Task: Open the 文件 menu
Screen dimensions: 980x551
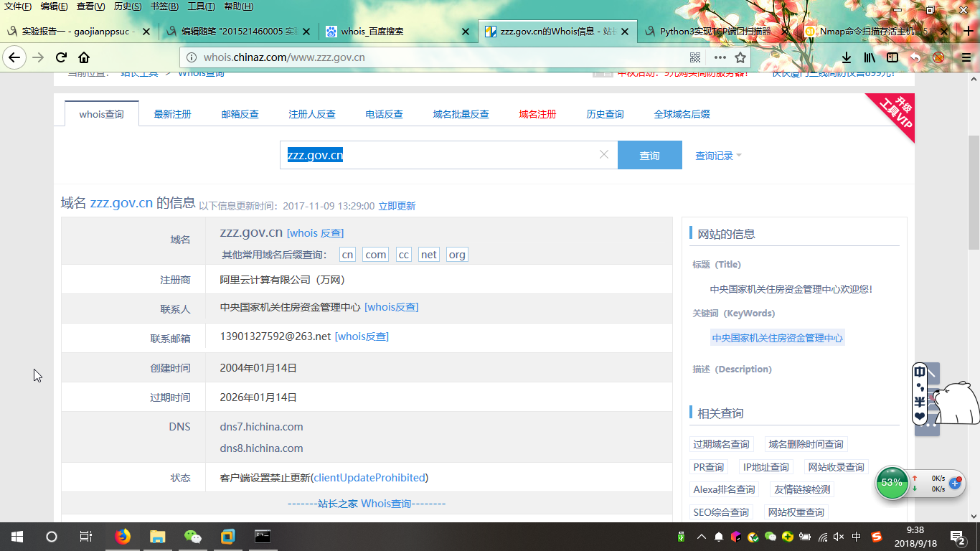Action: (18, 6)
